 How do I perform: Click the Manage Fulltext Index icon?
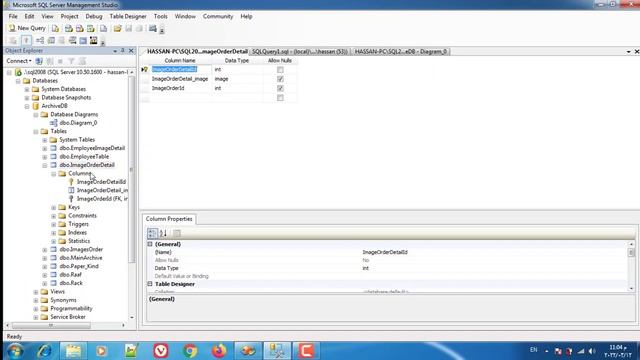tap(62, 40)
